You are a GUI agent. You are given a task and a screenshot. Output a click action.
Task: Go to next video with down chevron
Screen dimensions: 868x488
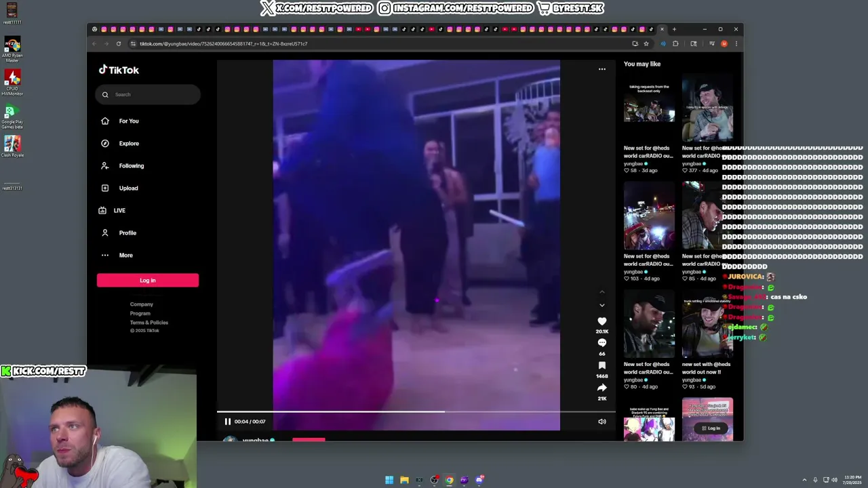(601, 305)
